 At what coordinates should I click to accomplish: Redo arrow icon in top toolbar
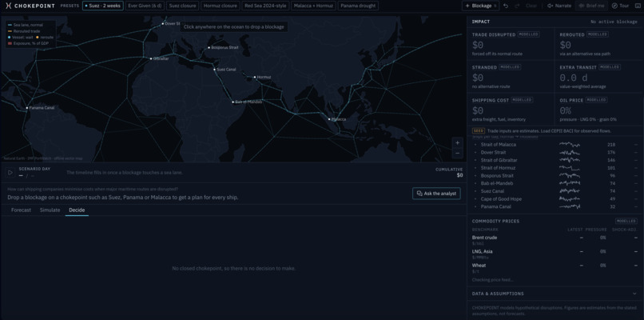coord(517,6)
